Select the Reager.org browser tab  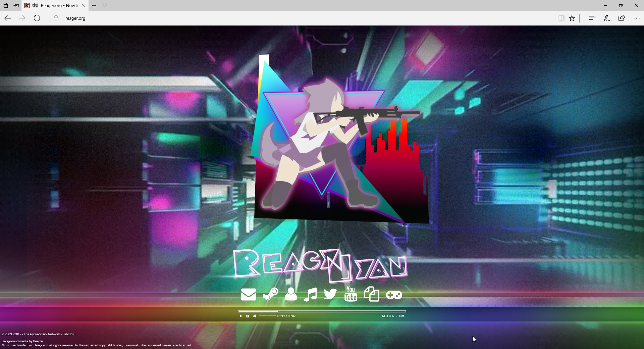55,5
